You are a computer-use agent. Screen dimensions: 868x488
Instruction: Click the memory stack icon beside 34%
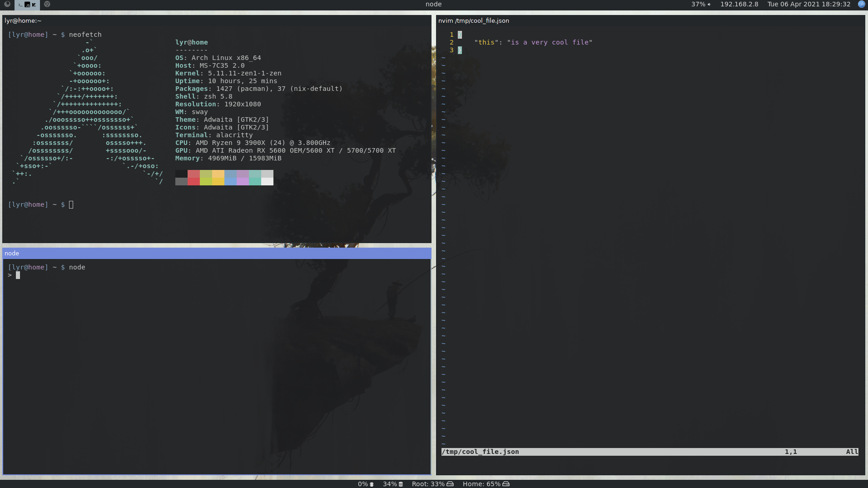(401, 484)
